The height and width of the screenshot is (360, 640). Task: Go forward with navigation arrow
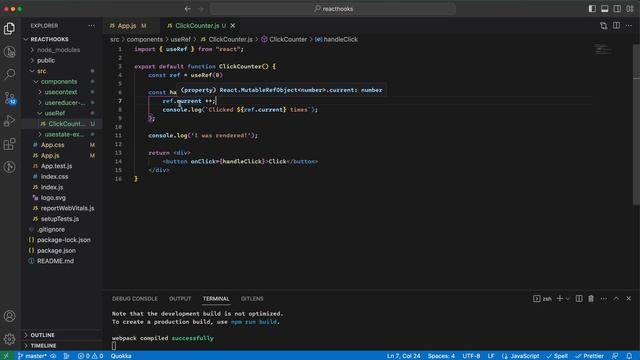(200, 9)
